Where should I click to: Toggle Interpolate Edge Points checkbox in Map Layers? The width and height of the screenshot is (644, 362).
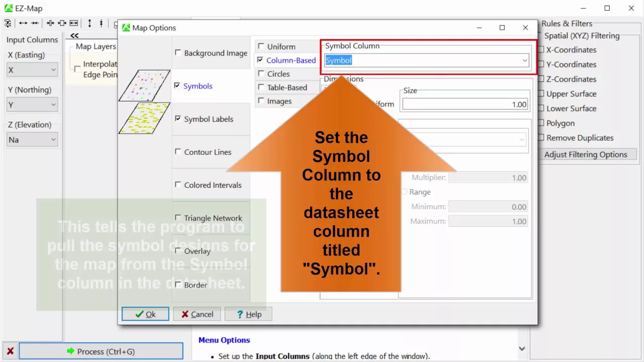coord(76,69)
